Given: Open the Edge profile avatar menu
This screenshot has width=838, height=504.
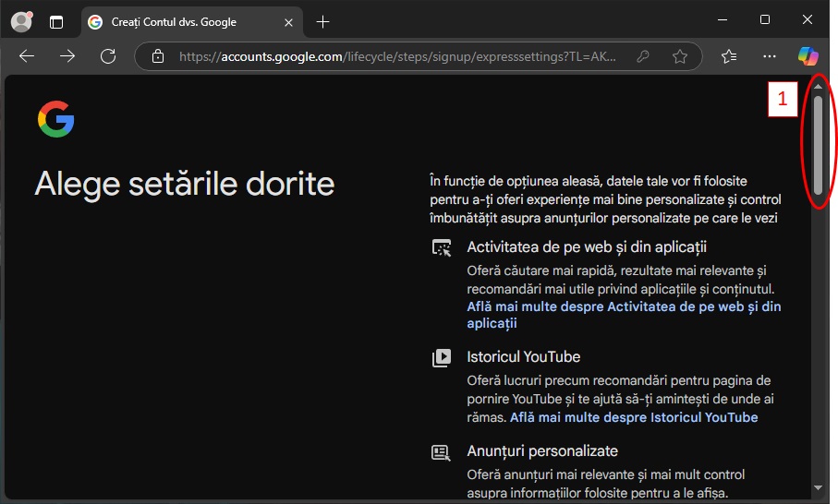Looking at the screenshot, I should (x=20, y=21).
